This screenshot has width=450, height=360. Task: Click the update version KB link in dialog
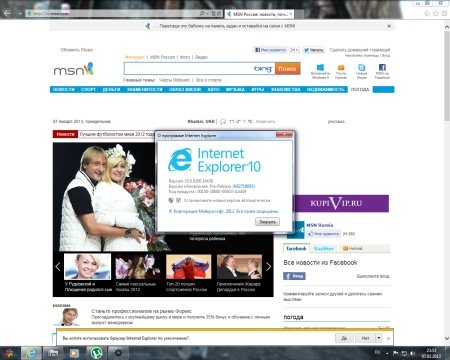[x=244, y=186]
